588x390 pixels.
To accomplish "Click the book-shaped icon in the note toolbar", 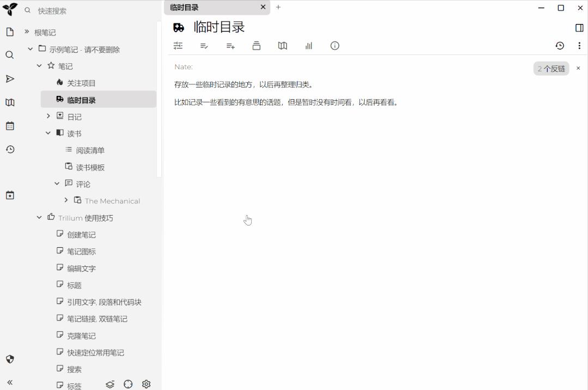I will pos(282,46).
